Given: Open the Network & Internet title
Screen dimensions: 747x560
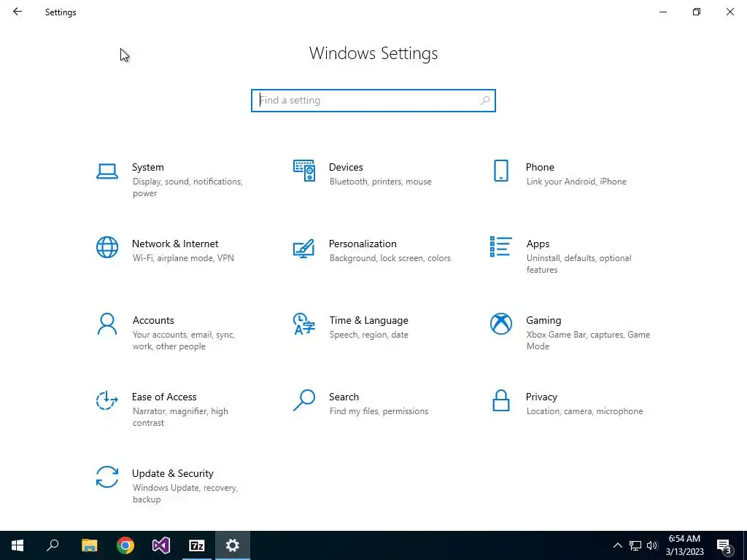Looking at the screenshot, I should point(175,244).
